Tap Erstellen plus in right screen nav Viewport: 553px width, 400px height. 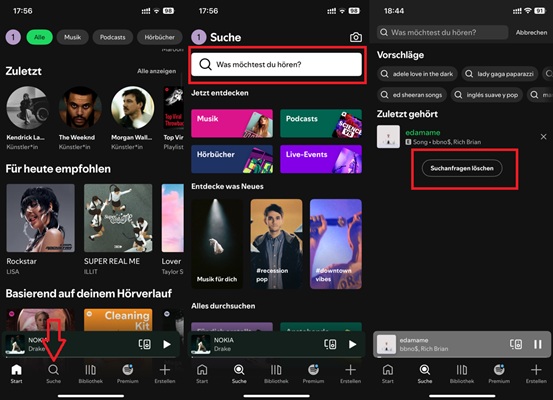tap(536, 370)
